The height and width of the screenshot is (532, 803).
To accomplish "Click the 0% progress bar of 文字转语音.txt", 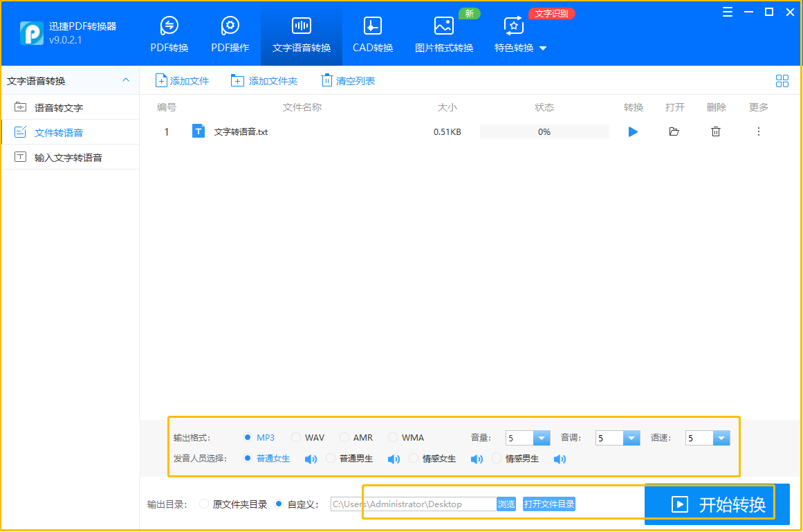I will [x=544, y=131].
